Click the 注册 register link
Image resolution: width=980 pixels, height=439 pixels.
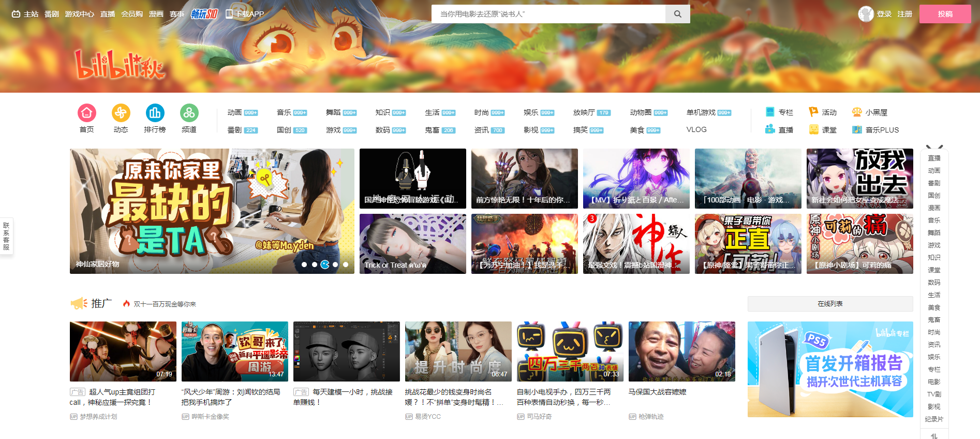[x=904, y=14]
